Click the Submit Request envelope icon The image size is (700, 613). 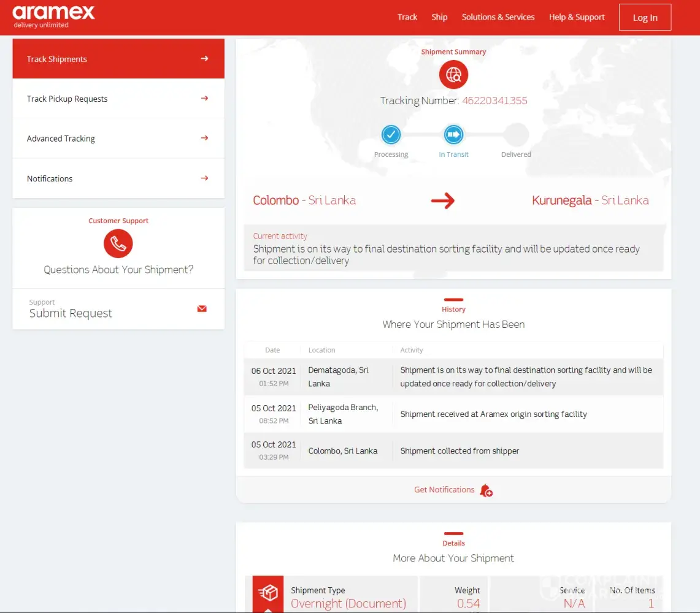[202, 309]
